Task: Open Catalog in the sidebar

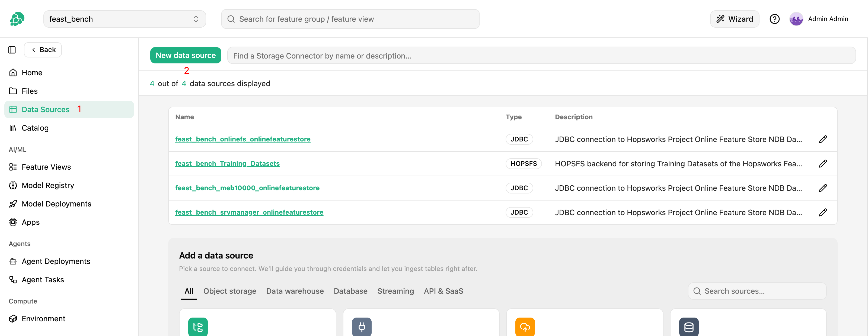Action: tap(69, 128)
